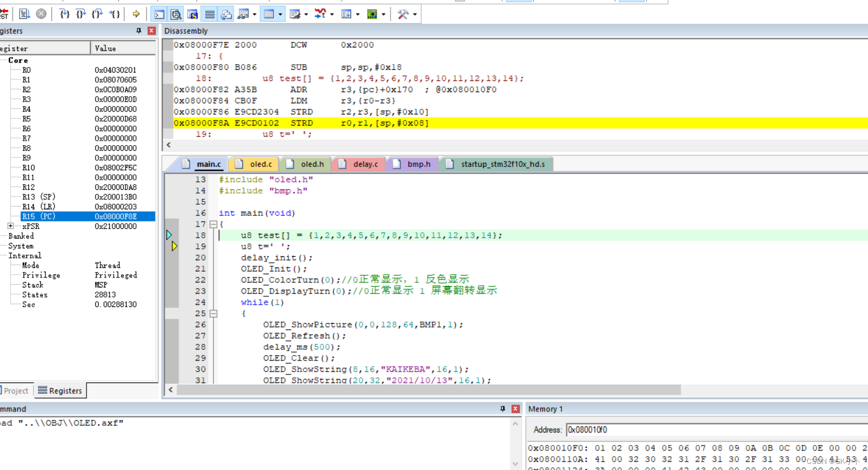Click the R0 value 0x04030201

point(115,70)
